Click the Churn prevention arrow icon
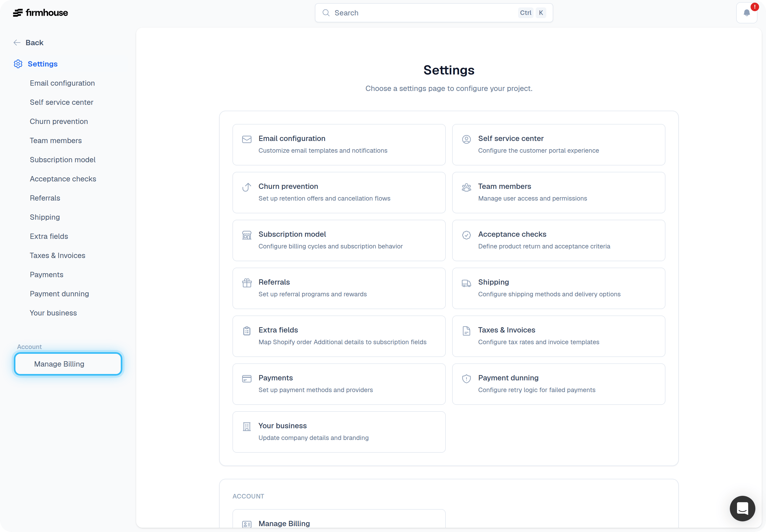The width and height of the screenshot is (766, 532). pyautogui.click(x=247, y=187)
